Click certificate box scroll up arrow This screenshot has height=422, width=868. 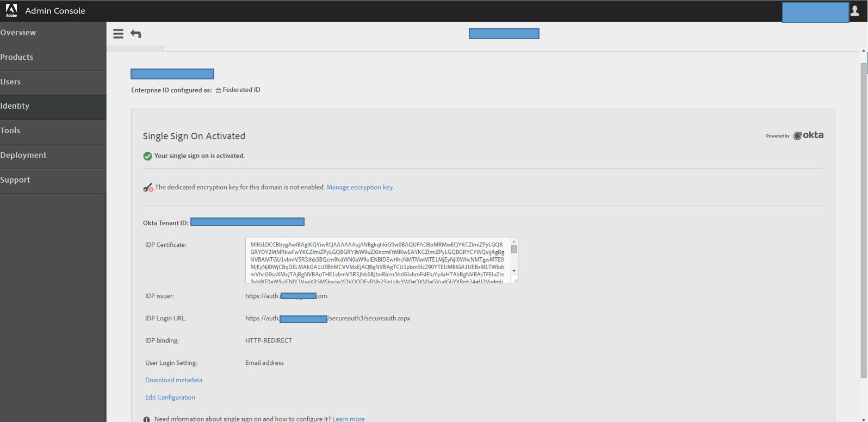tap(514, 241)
